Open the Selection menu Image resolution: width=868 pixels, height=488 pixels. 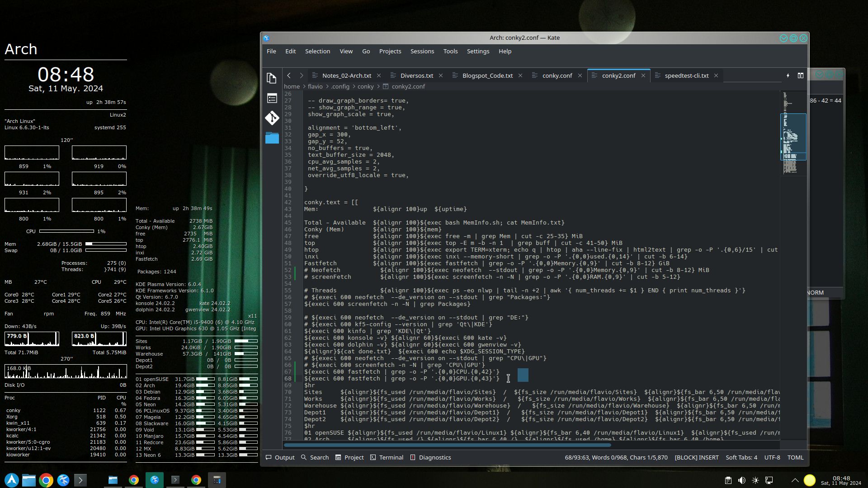(317, 52)
